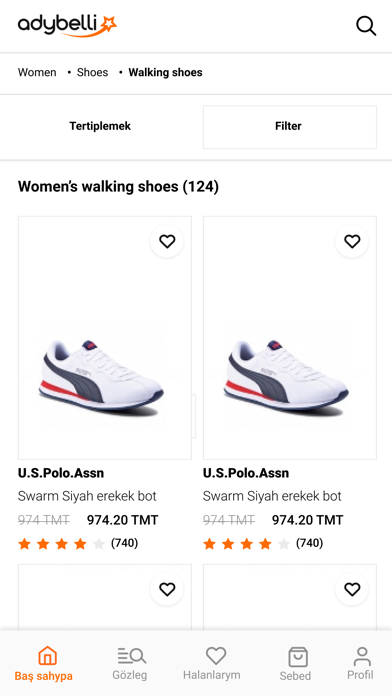The width and height of the screenshot is (392, 696).
Task: Open Tertiplemek sorting options
Action: [100, 126]
